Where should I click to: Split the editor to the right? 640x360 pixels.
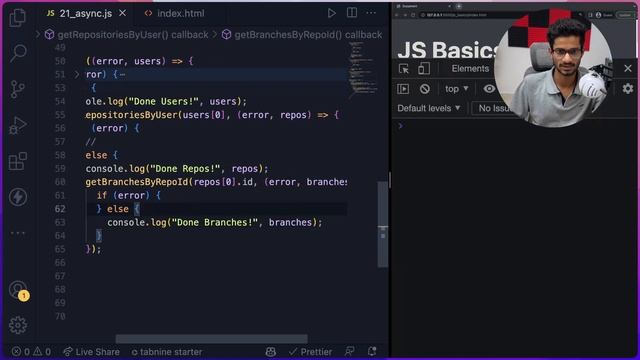pos(352,13)
